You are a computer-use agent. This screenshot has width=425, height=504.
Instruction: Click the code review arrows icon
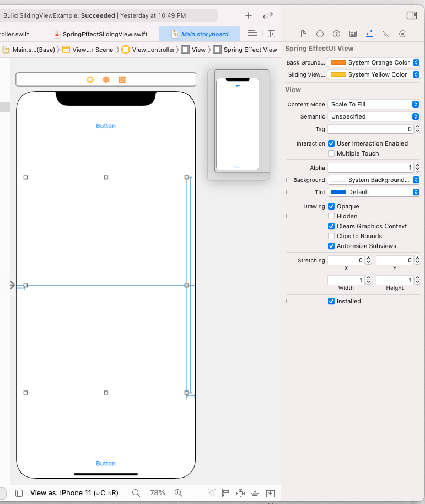(267, 15)
